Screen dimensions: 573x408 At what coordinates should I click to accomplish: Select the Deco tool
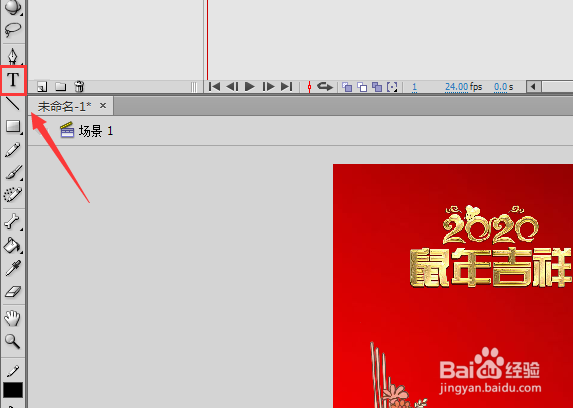pos(12,195)
